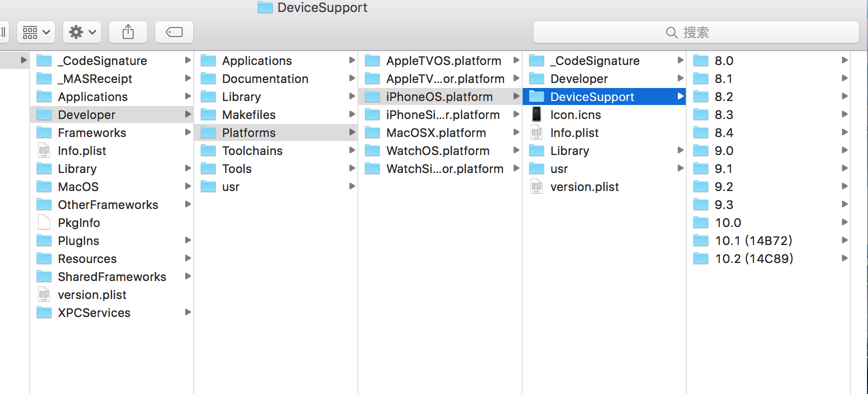Click the edit tags toolbar button
Screen dimensions: 868x394
[174, 32]
